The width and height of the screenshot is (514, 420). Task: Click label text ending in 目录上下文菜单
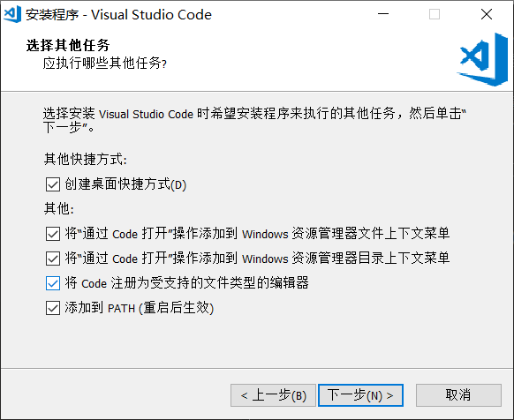pos(257,259)
